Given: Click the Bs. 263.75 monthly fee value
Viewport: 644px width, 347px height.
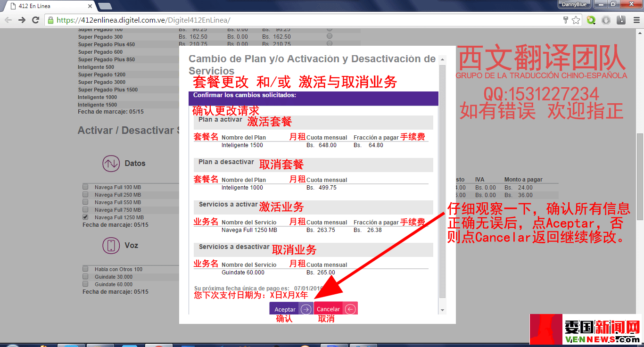Looking at the screenshot, I should point(321,230).
